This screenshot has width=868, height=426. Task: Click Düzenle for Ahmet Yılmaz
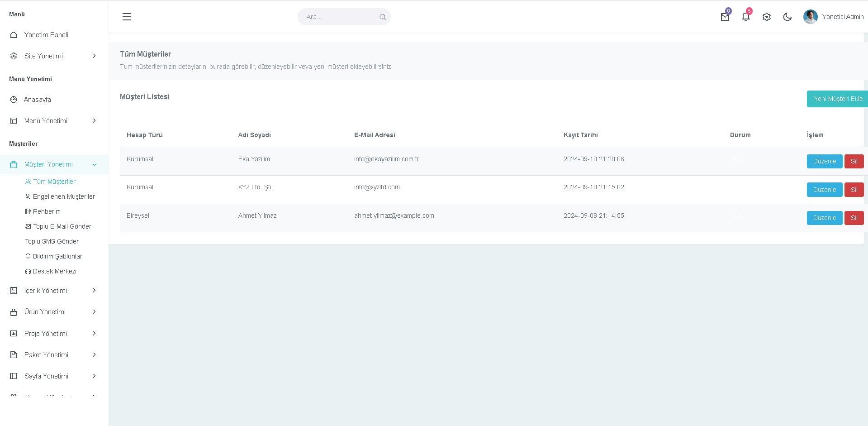tap(825, 218)
